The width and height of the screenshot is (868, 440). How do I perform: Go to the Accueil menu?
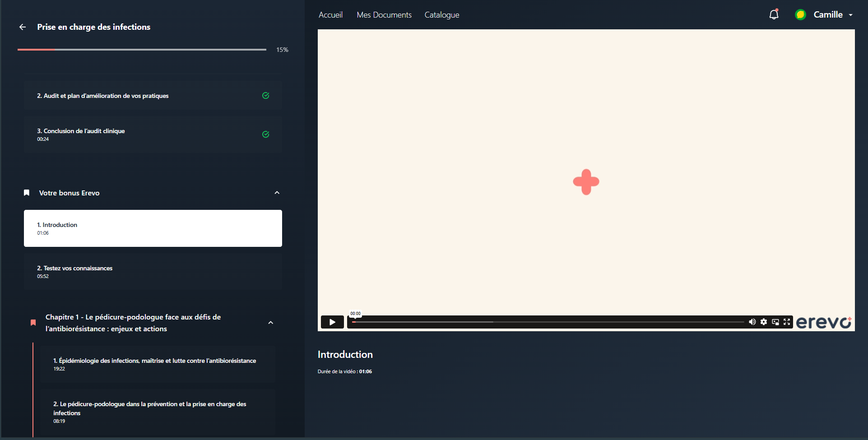pos(331,15)
